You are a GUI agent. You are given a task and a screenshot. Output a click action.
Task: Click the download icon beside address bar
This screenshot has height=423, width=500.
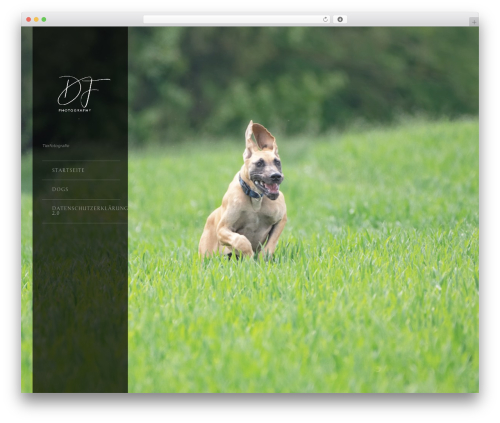[340, 19]
